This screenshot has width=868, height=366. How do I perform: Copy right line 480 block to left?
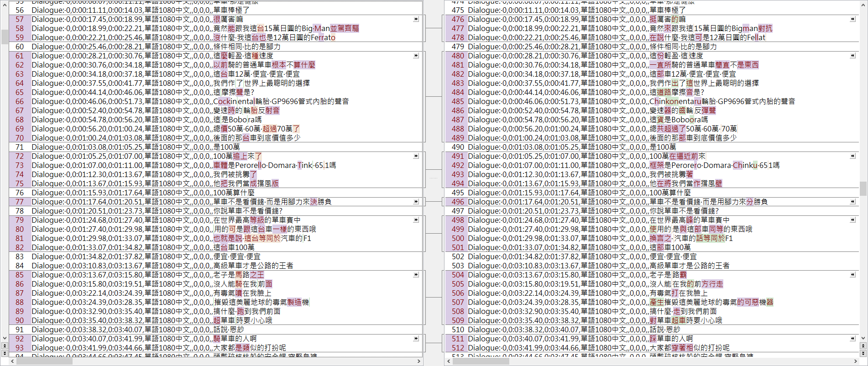click(852, 56)
